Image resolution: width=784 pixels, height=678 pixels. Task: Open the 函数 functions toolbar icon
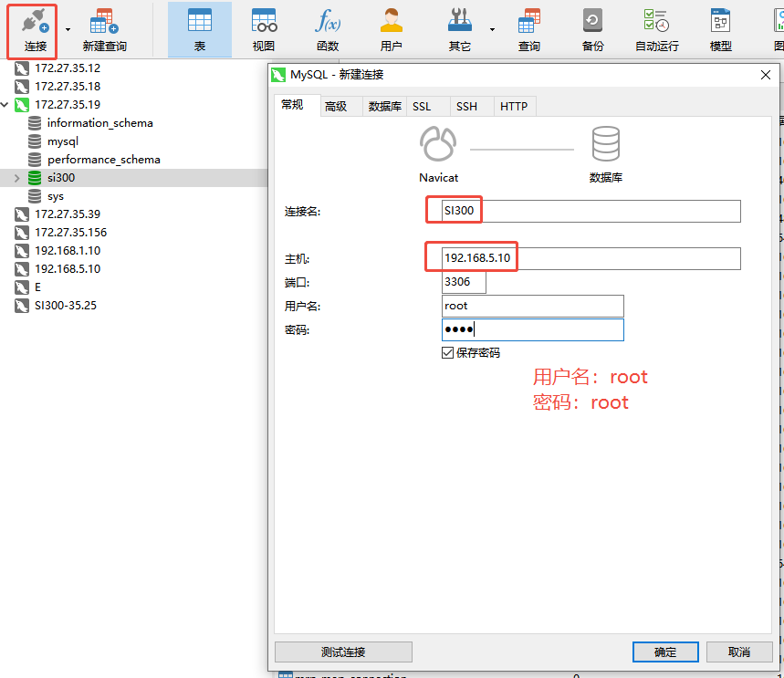coord(328,30)
